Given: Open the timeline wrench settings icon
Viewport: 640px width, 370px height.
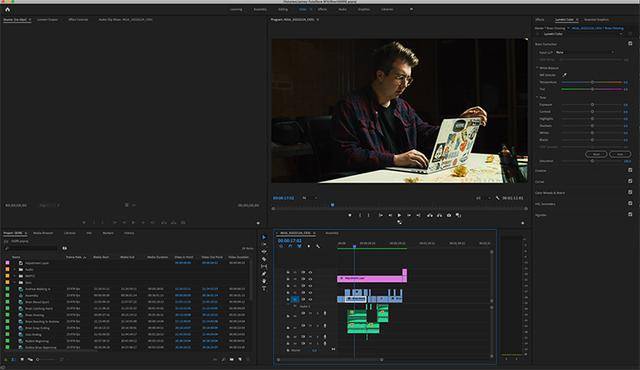Looking at the screenshot, I should click(318, 246).
